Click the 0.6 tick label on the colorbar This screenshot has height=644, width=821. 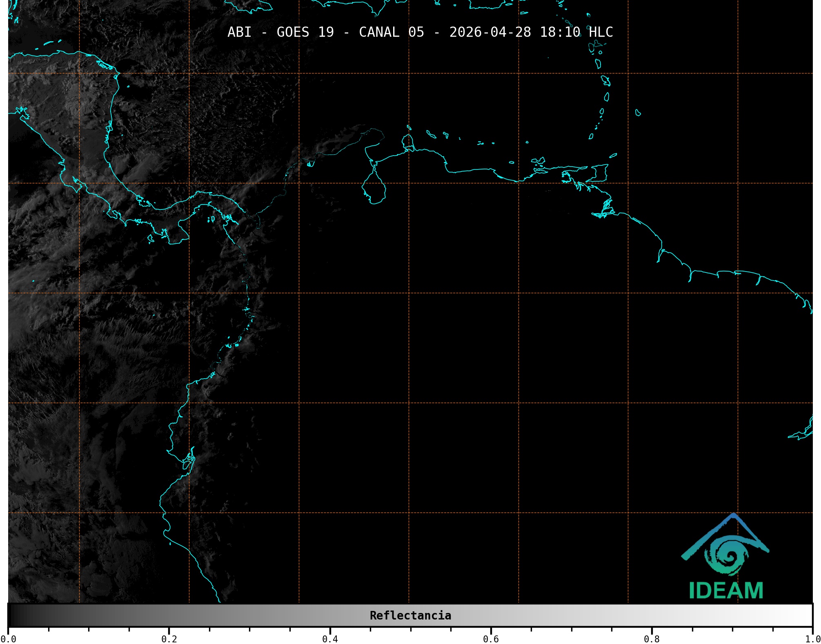coord(491,639)
